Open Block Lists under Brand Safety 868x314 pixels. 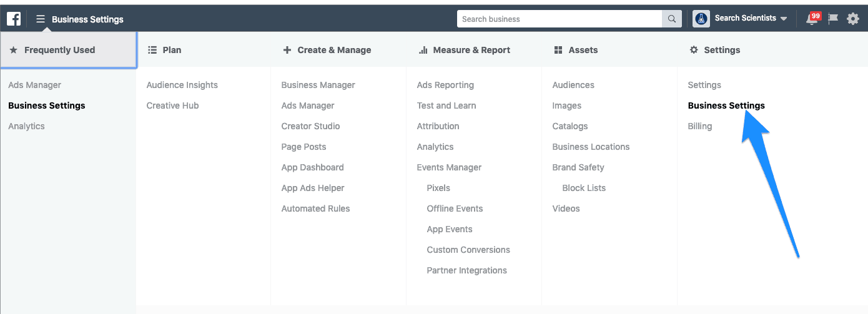click(584, 188)
